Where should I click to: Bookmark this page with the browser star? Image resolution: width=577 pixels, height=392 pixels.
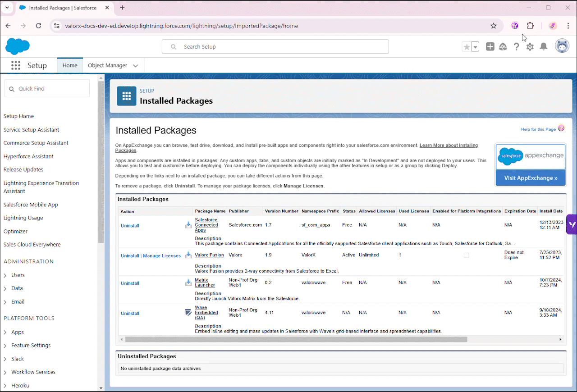pyautogui.click(x=494, y=26)
